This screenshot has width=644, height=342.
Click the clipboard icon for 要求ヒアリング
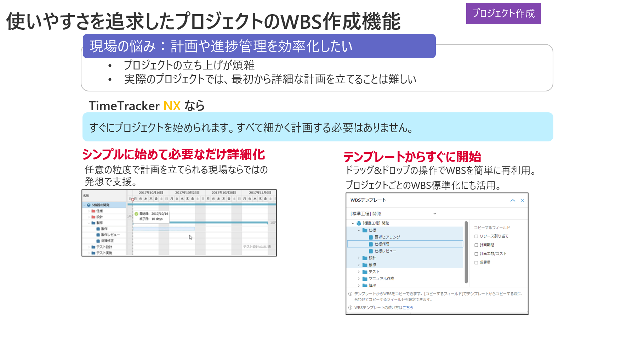pos(371,237)
